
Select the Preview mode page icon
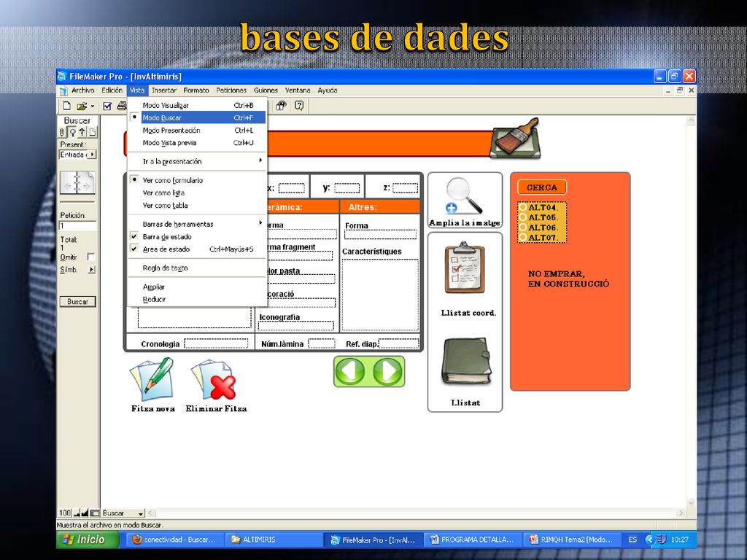[93, 132]
